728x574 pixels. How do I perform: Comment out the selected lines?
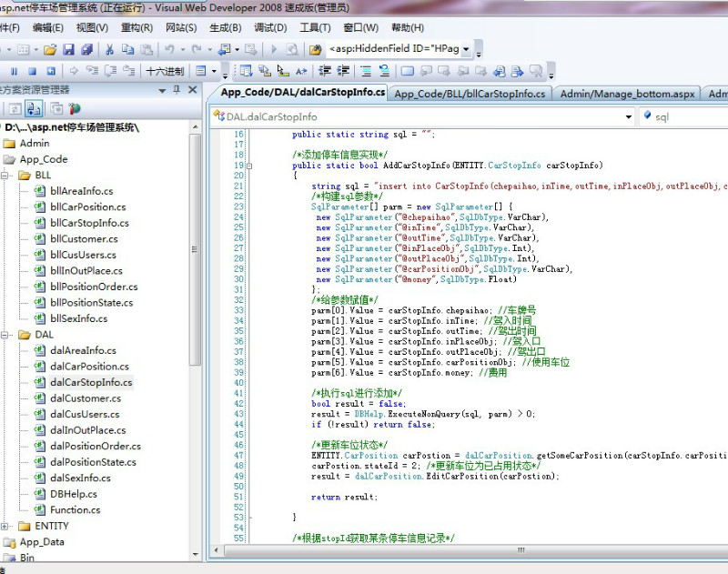tap(366, 71)
